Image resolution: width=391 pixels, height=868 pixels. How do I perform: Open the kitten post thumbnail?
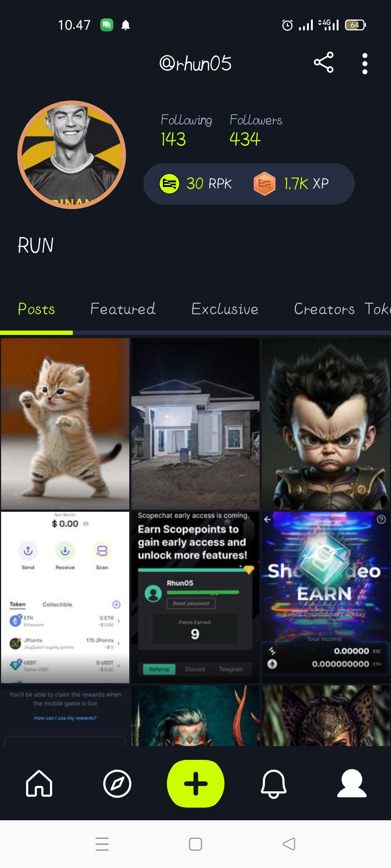pyautogui.click(x=65, y=424)
